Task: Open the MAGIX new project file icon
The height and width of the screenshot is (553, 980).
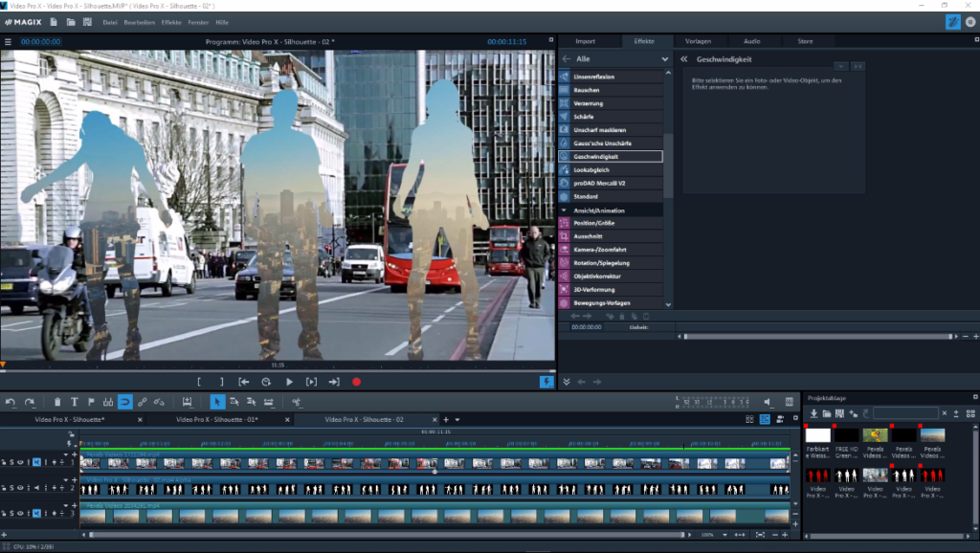Action: point(54,22)
